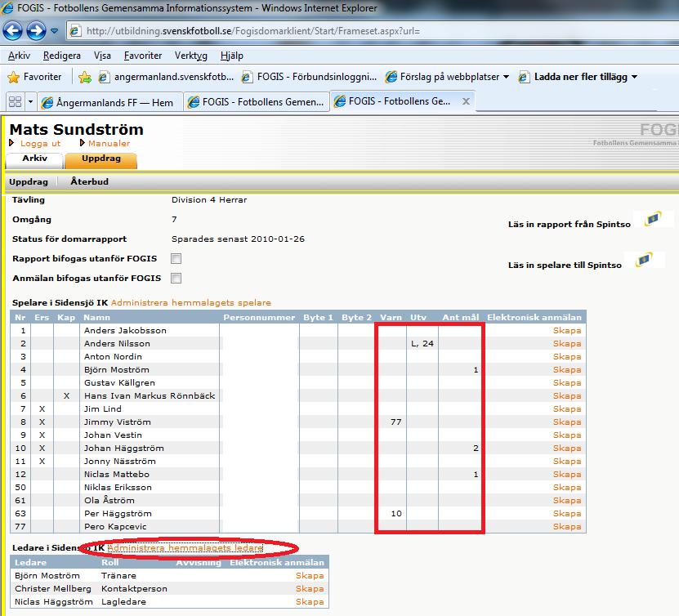The image size is (679, 616).
Task: Open the angermanland.svenskfotb favorite shortcut
Action: [166, 77]
